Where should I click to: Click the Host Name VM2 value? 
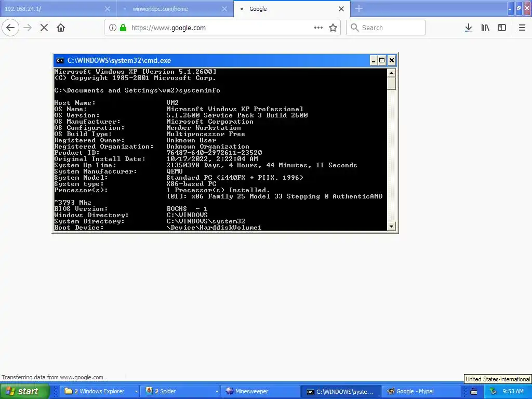click(x=172, y=102)
